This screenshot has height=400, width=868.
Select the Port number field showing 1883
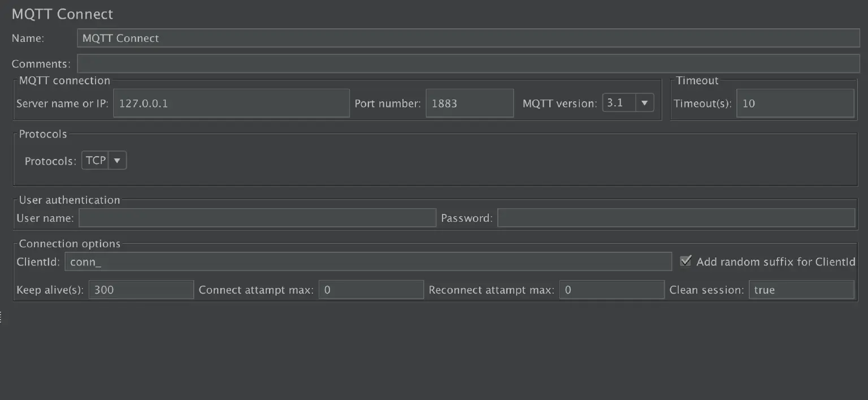(469, 103)
